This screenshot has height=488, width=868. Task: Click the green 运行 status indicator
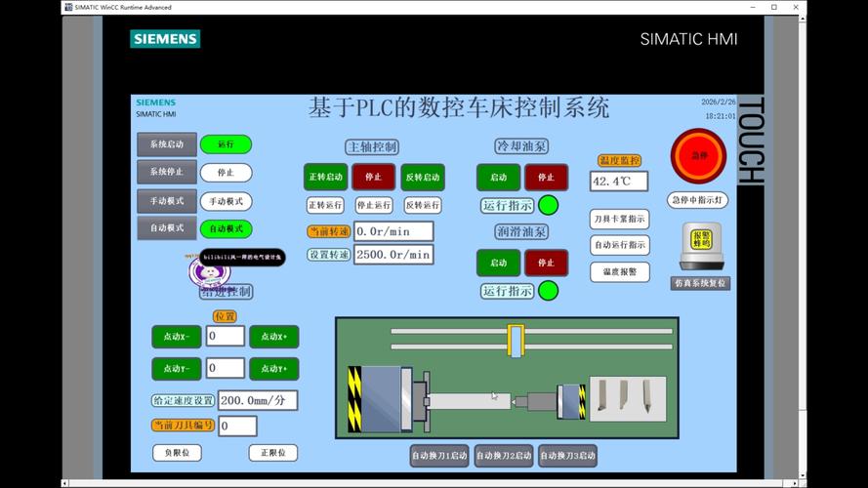point(226,144)
